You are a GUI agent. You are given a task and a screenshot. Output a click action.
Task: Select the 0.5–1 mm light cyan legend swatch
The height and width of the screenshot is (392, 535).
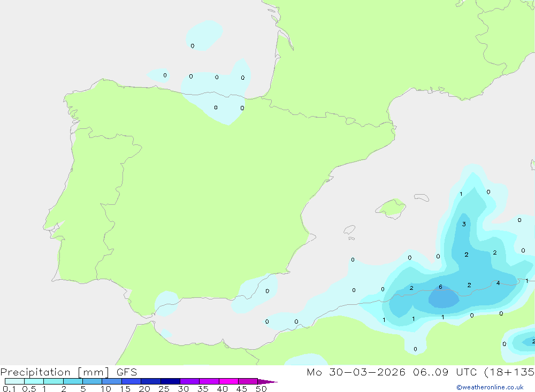(x=34, y=381)
